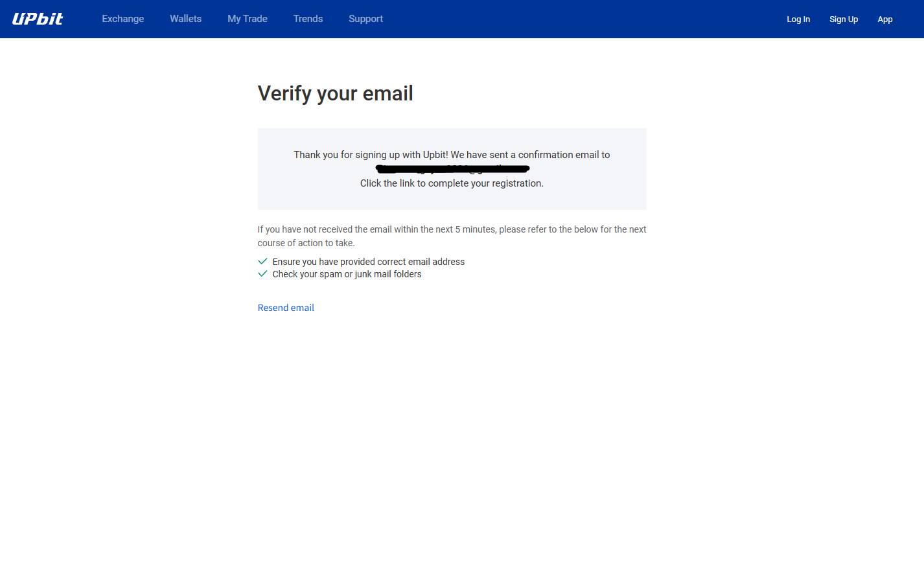The width and height of the screenshot is (924, 574).
Task: Click the Log In link
Action: click(798, 19)
